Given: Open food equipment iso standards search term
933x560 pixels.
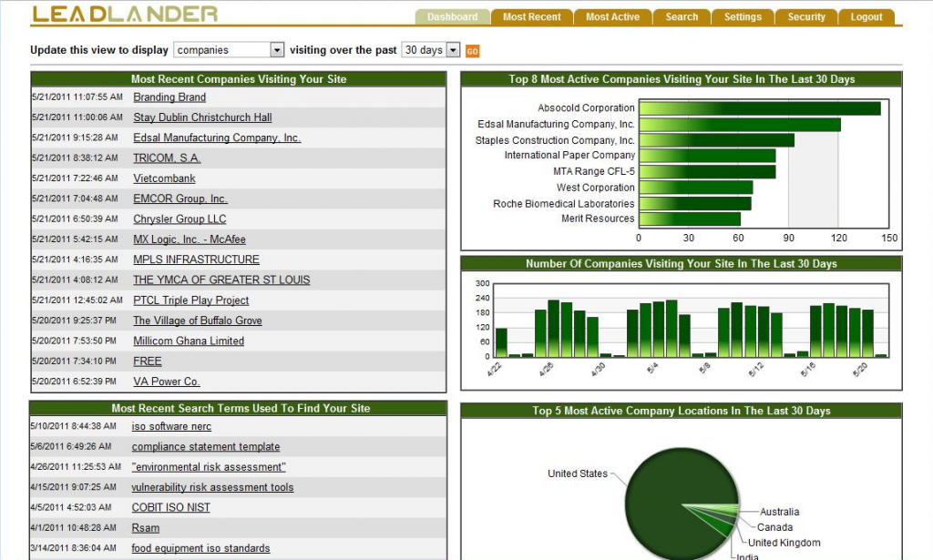Looking at the screenshot, I should (x=200, y=547).
